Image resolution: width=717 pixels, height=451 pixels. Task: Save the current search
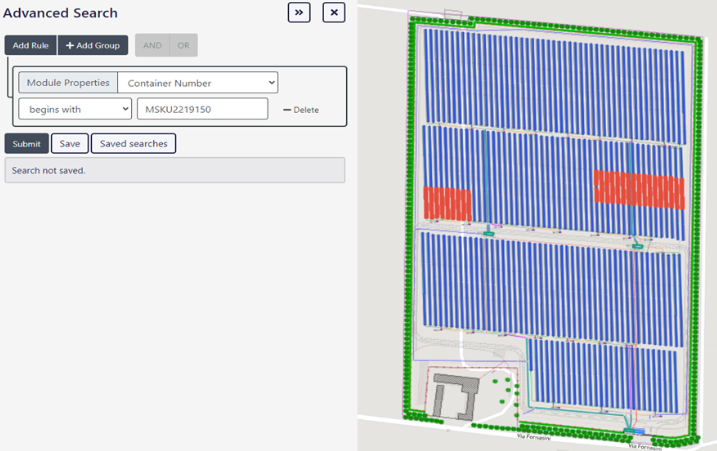coord(70,144)
